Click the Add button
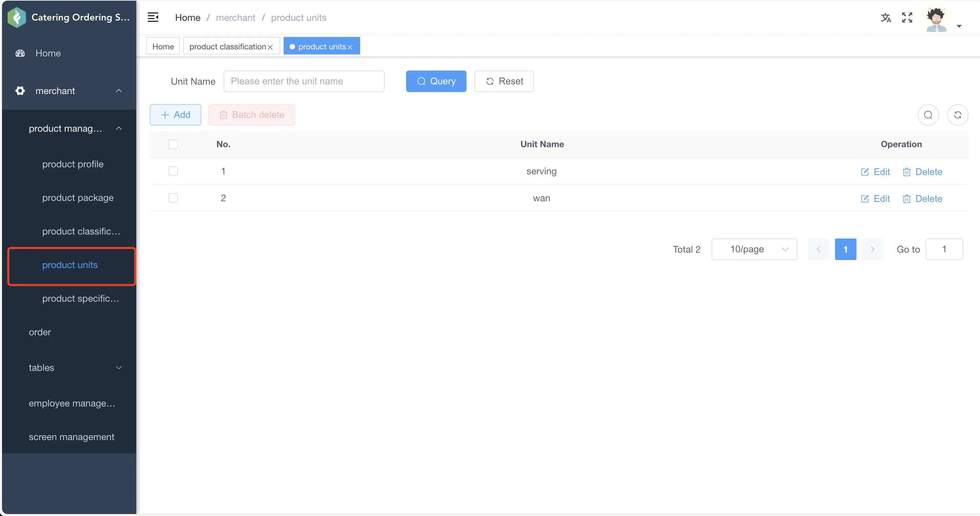The height and width of the screenshot is (516, 980). click(176, 115)
